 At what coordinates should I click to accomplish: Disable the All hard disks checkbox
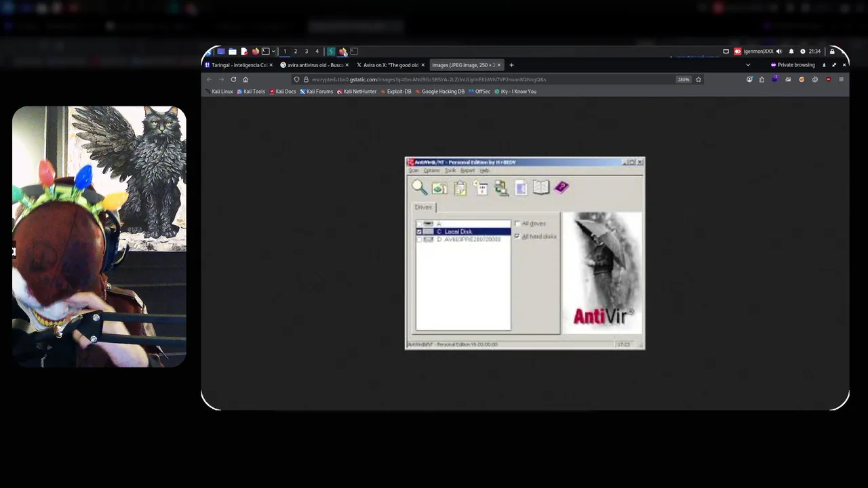517,237
